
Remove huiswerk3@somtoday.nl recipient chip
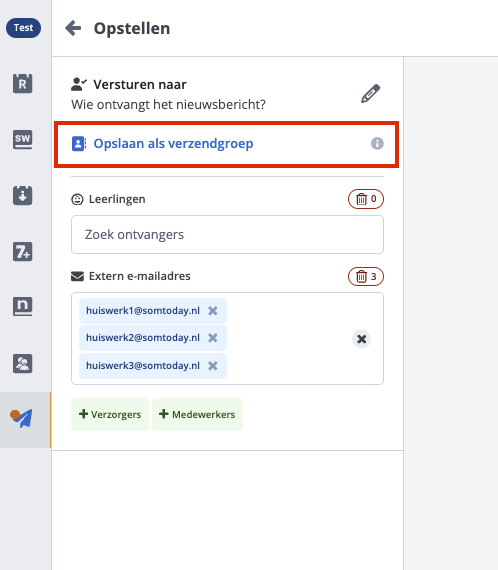[x=213, y=366]
